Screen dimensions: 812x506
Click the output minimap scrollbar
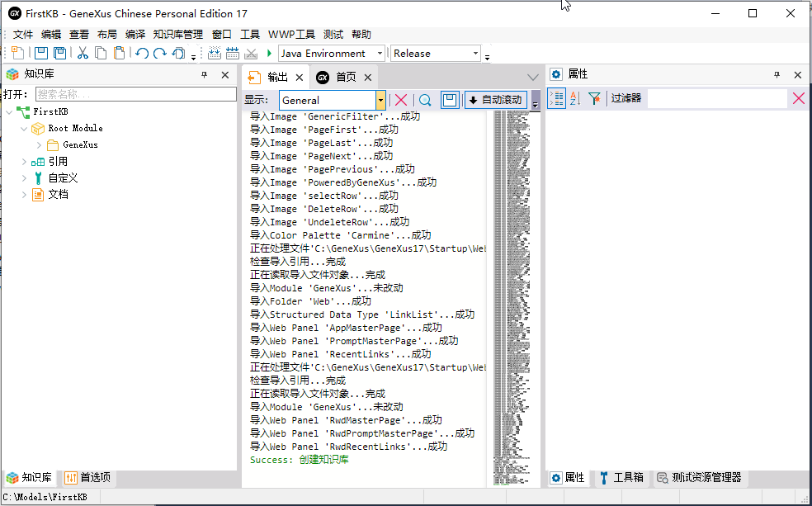click(512, 298)
